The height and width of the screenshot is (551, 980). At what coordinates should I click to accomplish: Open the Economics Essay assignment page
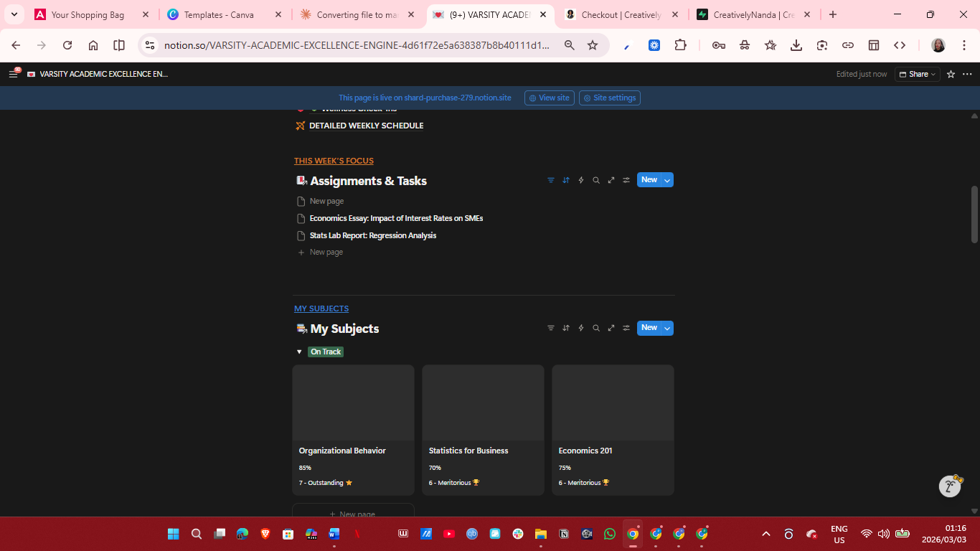[395, 218]
